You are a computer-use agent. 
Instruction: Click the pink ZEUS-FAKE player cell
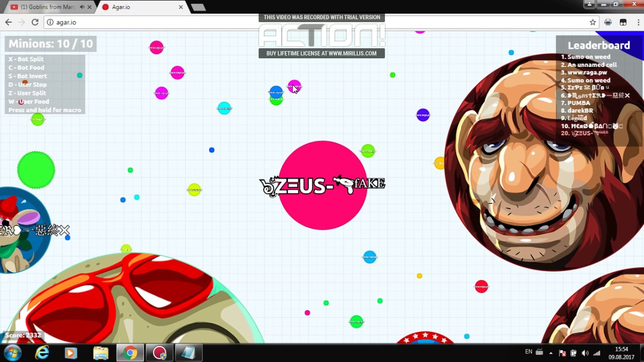pos(323,185)
